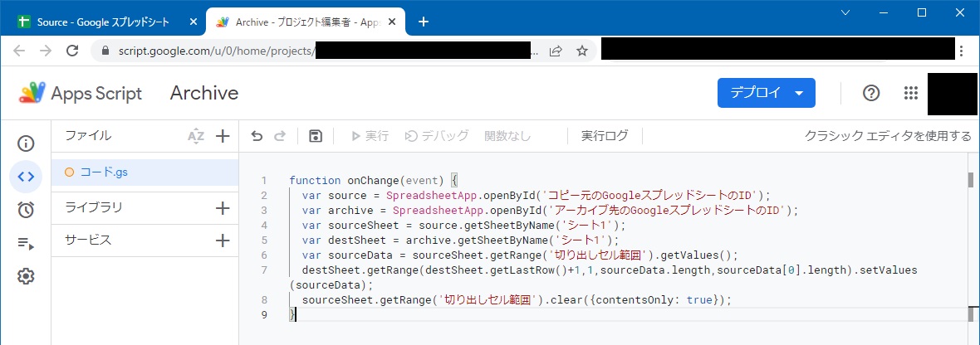The width and height of the screenshot is (980, 345).
Task: Open the デプロイ dropdown button
Action: 767,93
